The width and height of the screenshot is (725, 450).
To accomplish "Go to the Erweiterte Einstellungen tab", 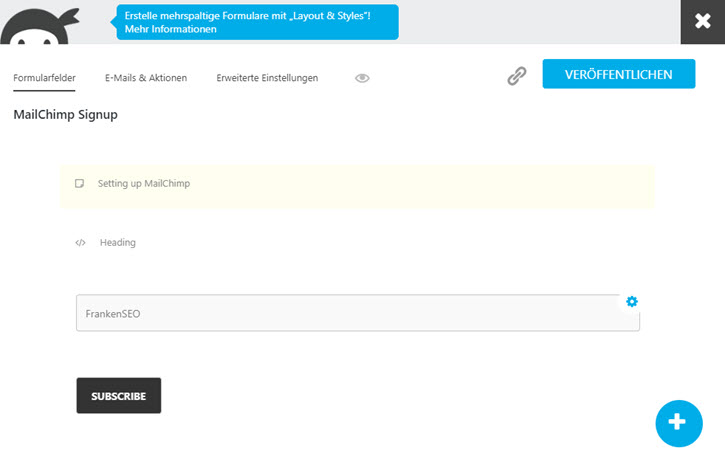I will point(267,78).
